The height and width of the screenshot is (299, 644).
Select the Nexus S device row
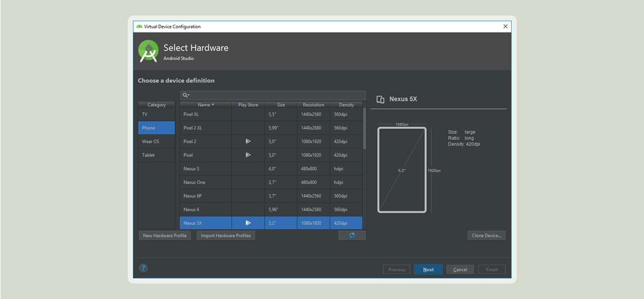pyautogui.click(x=271, y=169)
